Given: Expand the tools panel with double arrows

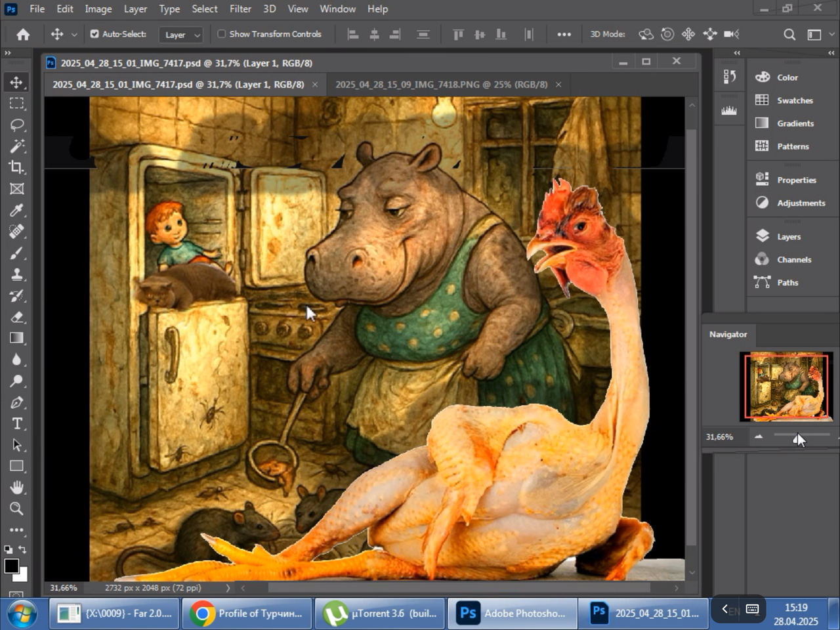Looking at the screenshot, I should (8, 53).
